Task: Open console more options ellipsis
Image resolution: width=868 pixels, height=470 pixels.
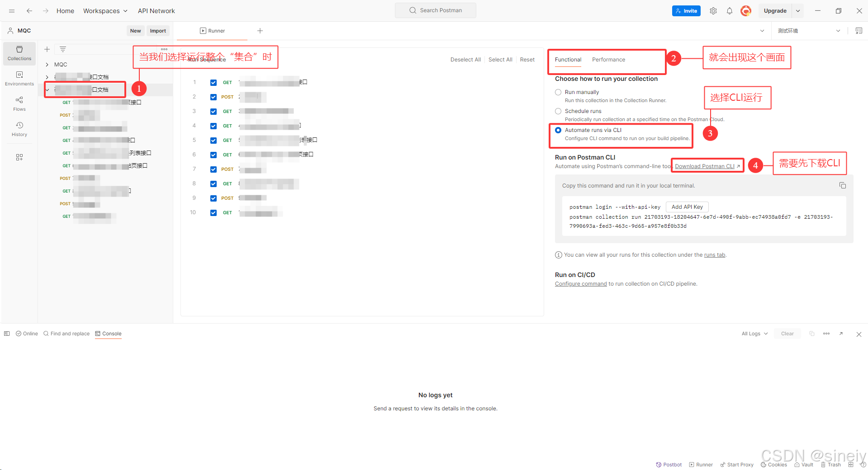Action: (x=826, y=334)
